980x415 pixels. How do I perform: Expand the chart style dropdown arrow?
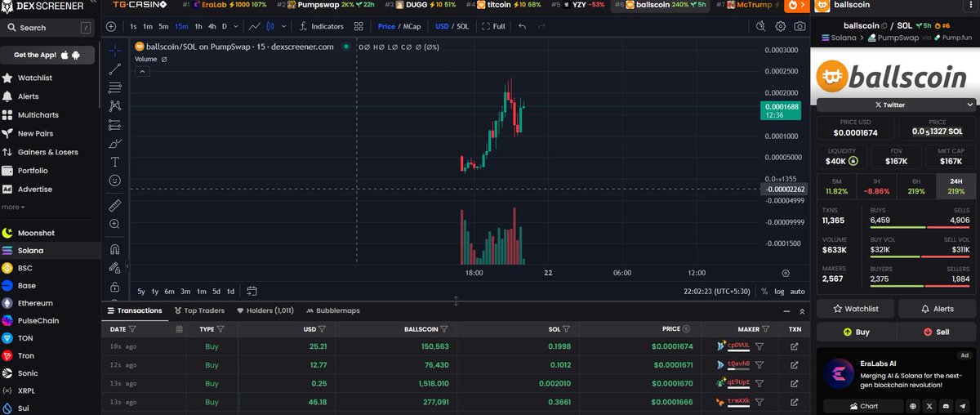point(284,26)
